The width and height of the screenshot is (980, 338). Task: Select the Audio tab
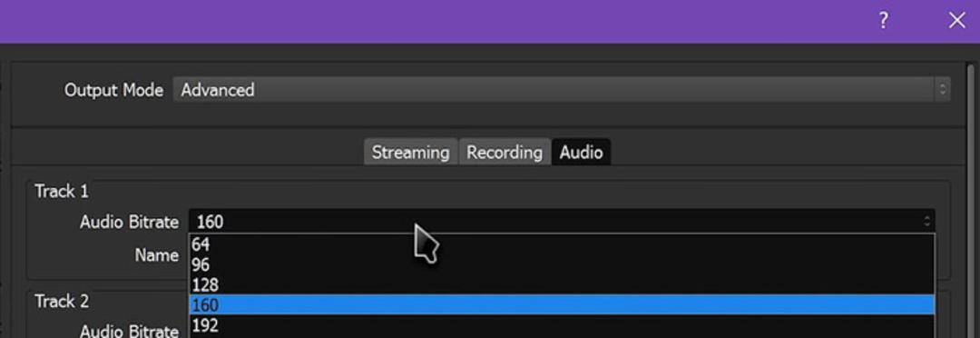[x=582, y=152]
